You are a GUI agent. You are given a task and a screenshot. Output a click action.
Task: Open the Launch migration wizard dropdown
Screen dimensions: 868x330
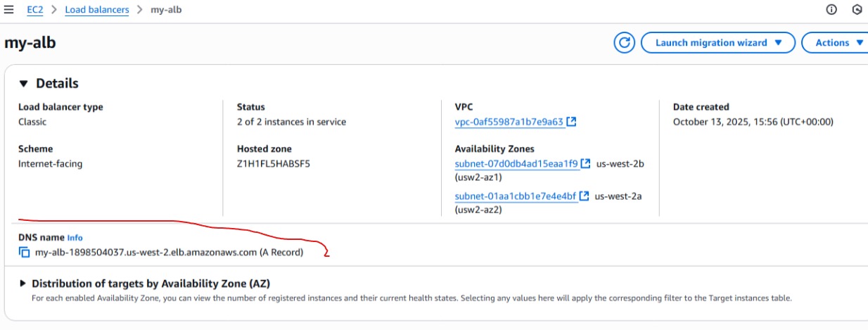click(717, 43)
